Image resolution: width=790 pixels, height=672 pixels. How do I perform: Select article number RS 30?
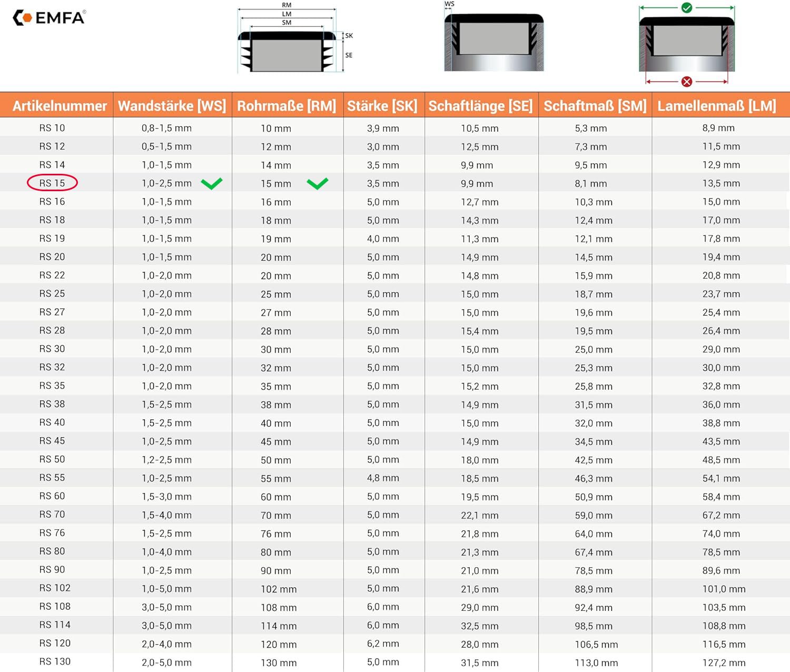52,349
